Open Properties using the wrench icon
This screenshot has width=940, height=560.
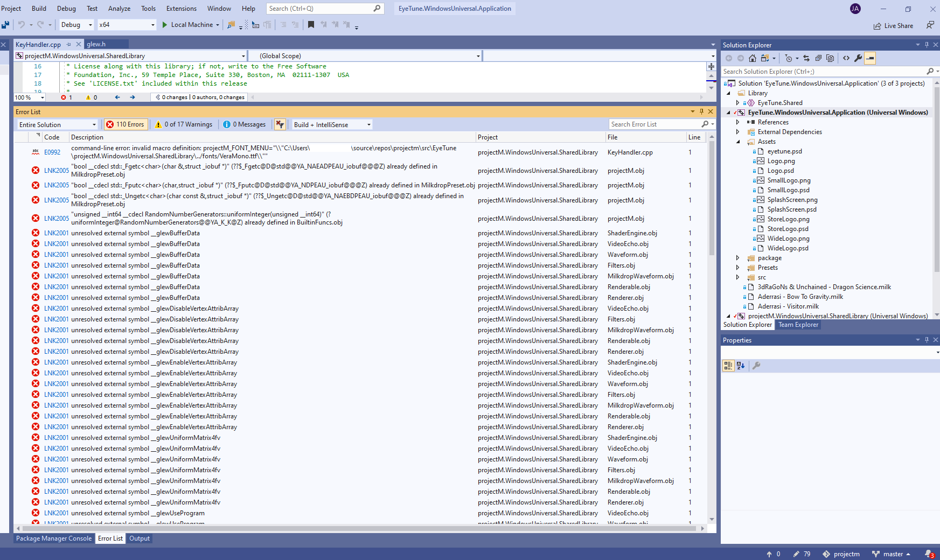click(858, 58)
